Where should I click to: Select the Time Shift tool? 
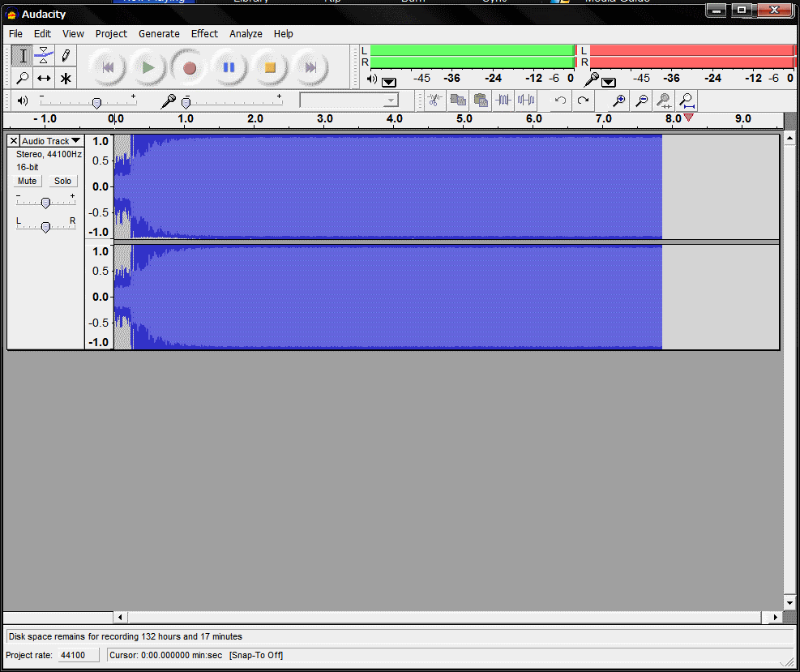click(44, 79)
